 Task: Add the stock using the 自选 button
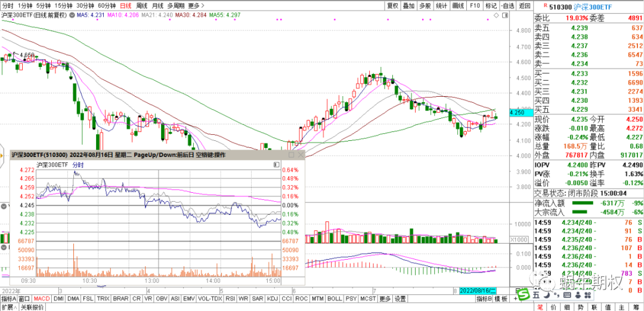pyautogui.click(x=507, y=5)
